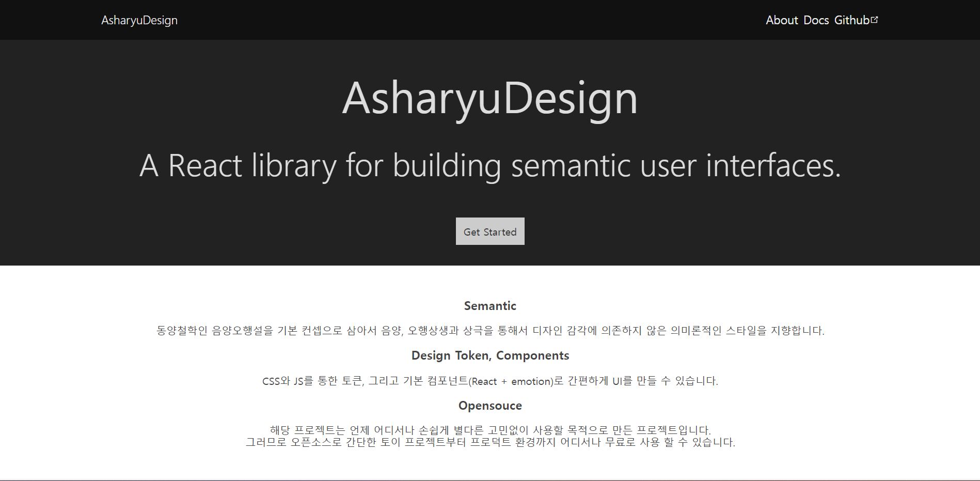The height and width of the screenshot is (481, 980).
Task: Select the line starting with 그러므로 오픈소스로
Action: coord(490,442)
